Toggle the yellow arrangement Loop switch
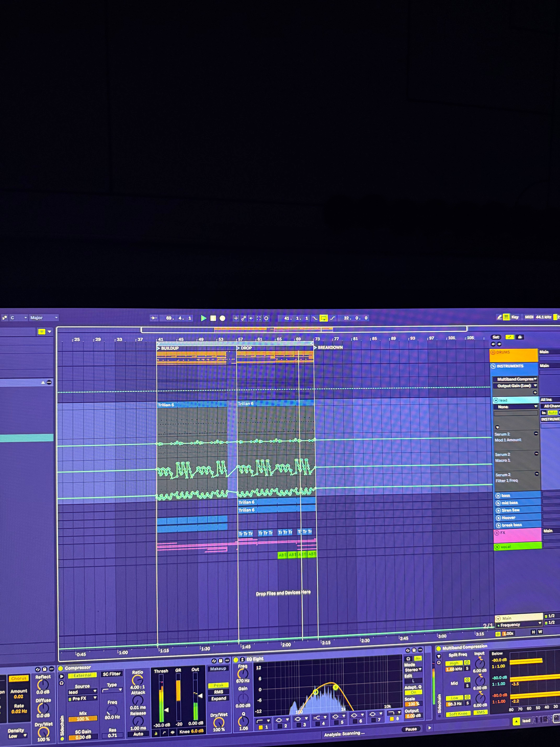The width and height of the screenshot is (560, 747). click(x=323, y=318)
